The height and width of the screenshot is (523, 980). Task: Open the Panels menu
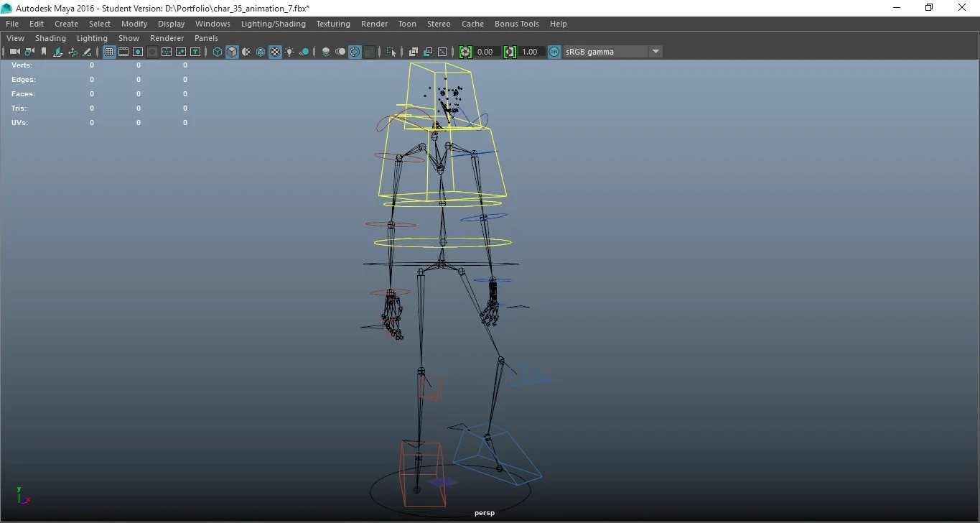click(206, 37)
